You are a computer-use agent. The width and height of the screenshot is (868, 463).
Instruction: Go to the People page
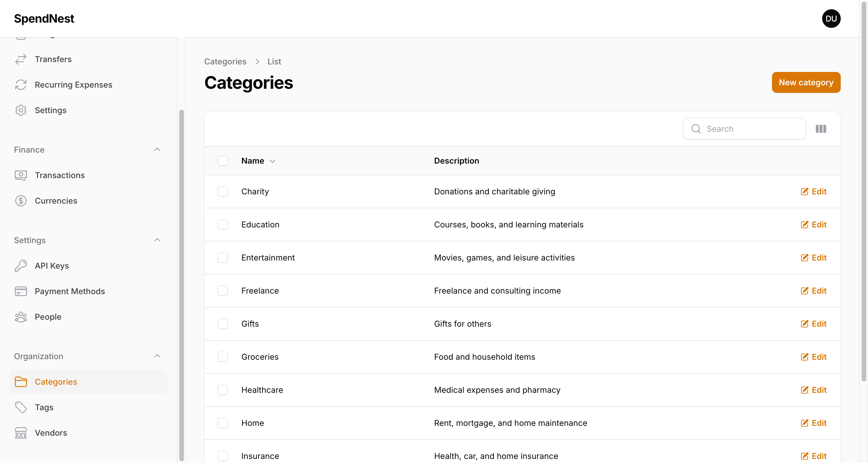[48, 316]
